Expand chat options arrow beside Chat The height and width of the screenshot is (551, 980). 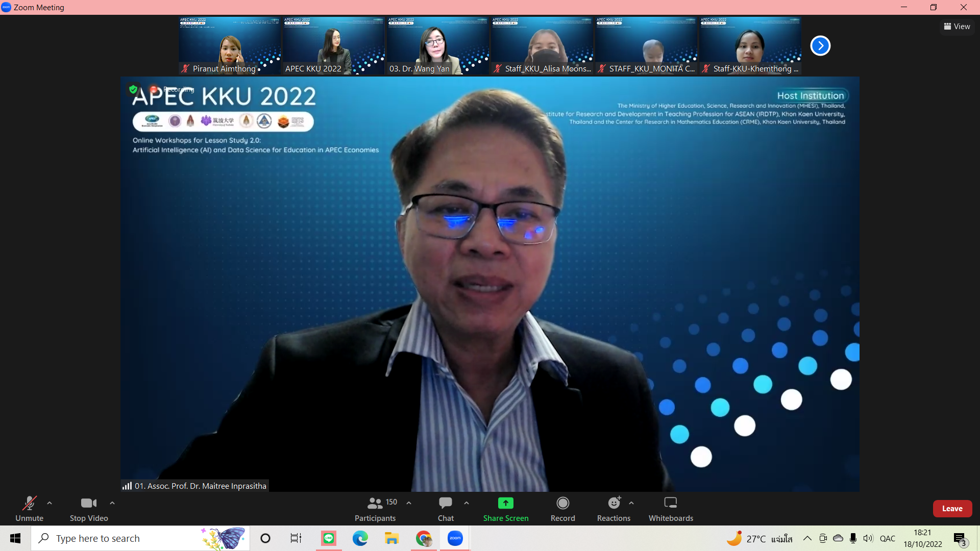(467, 503)
